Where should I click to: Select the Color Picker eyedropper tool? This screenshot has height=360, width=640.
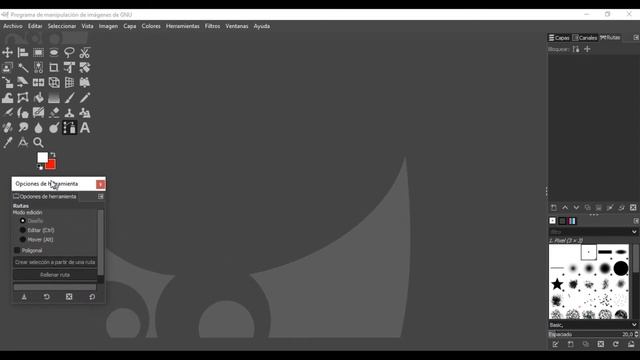pos(7,142)
